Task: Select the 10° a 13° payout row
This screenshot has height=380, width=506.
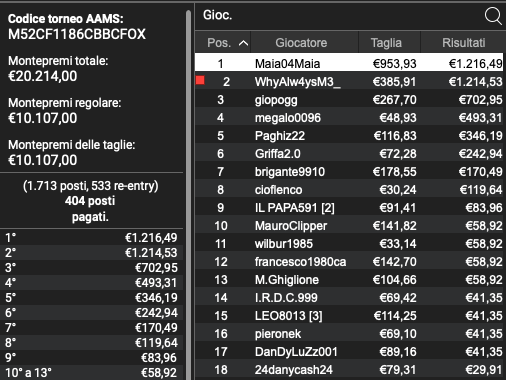Action: point(91,373)
